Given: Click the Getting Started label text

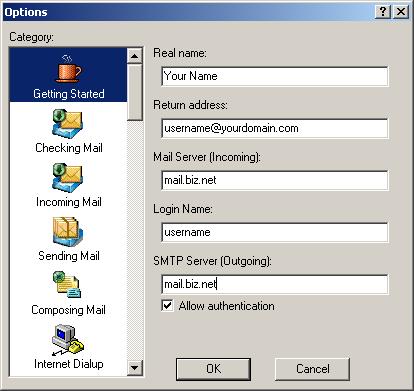Looking at the screenshot, I should (69, 94).
